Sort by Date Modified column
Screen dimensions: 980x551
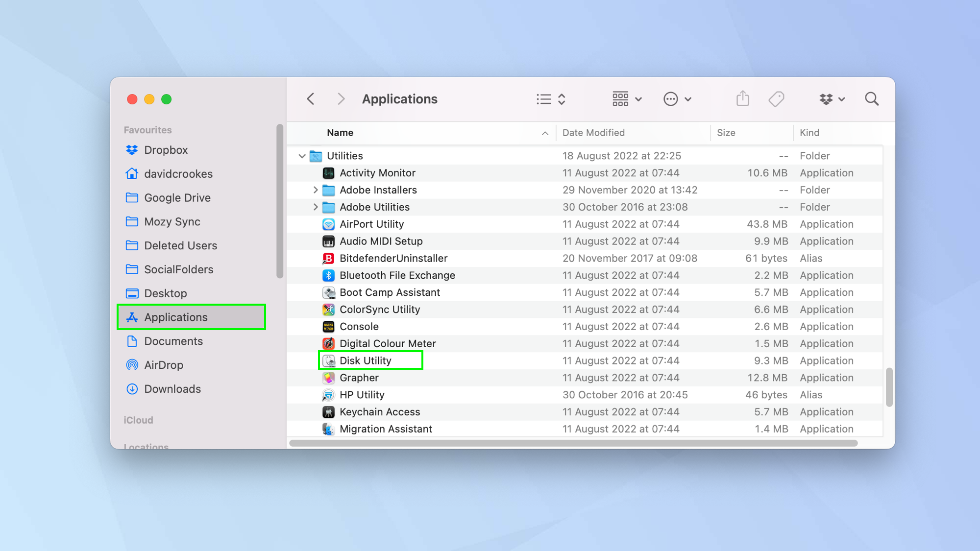click(x=593, y=132)
